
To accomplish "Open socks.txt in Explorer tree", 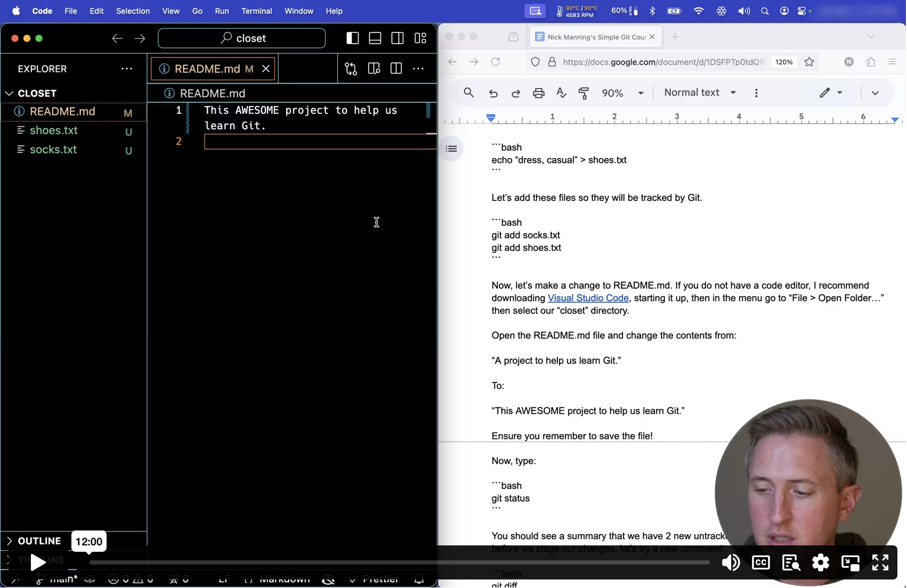I will (74, 150).
